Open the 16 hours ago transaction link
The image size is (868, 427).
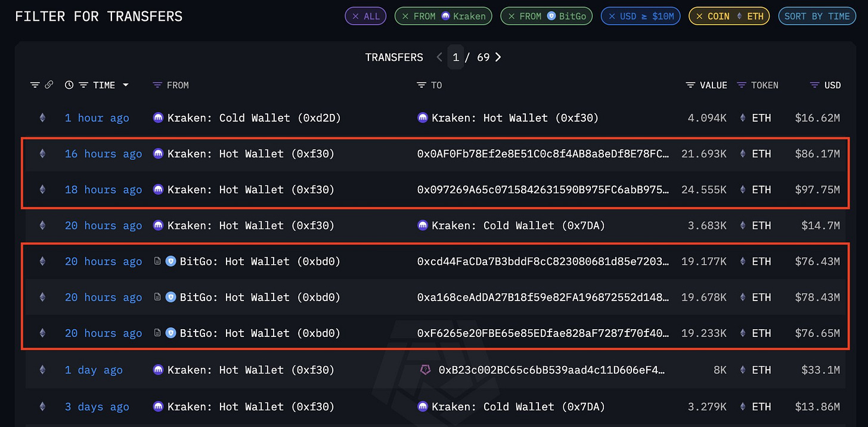point(103,154)
